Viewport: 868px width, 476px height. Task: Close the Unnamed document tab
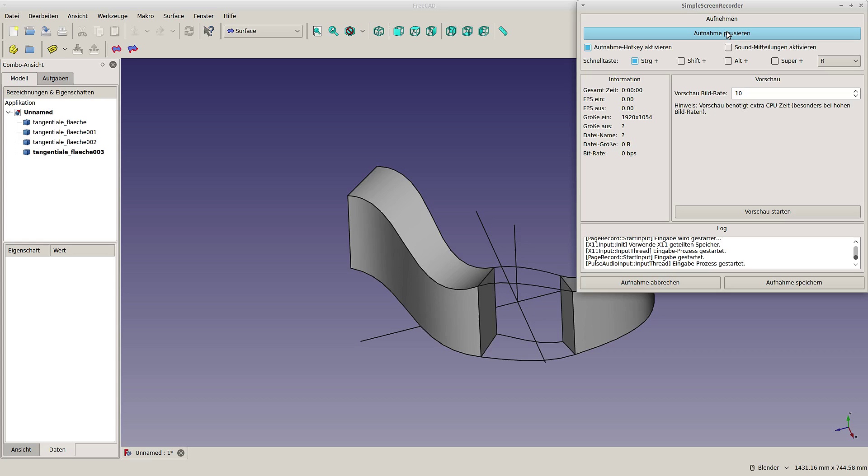coord(181,453)
